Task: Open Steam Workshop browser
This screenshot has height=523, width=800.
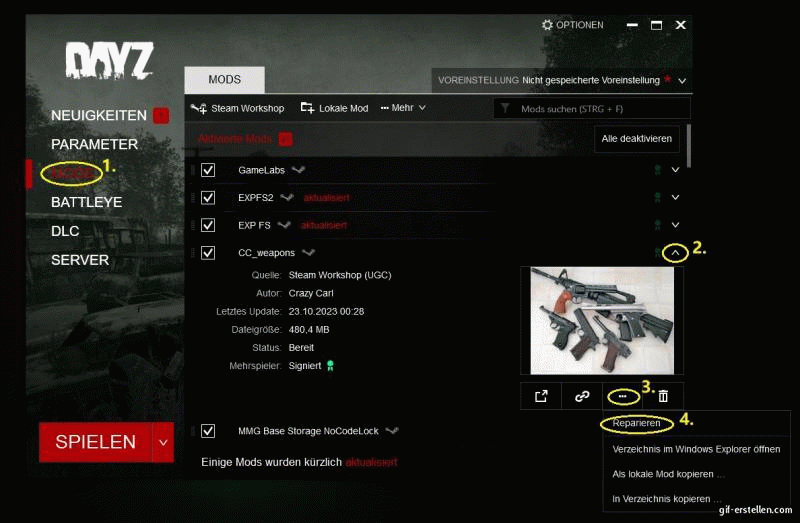Action: pos(238,108)
